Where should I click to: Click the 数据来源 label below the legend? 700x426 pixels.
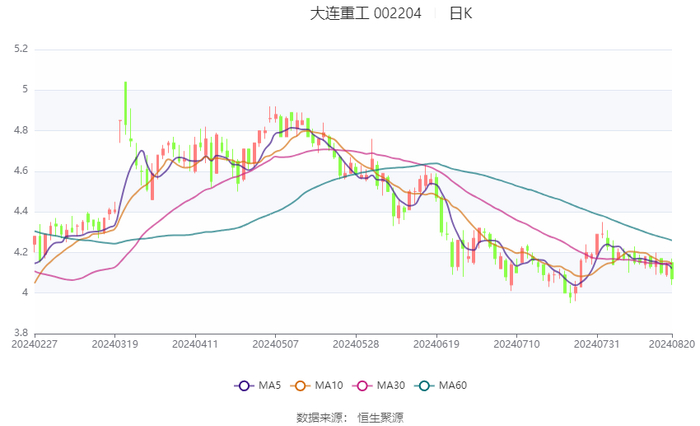tap(319, 416)
